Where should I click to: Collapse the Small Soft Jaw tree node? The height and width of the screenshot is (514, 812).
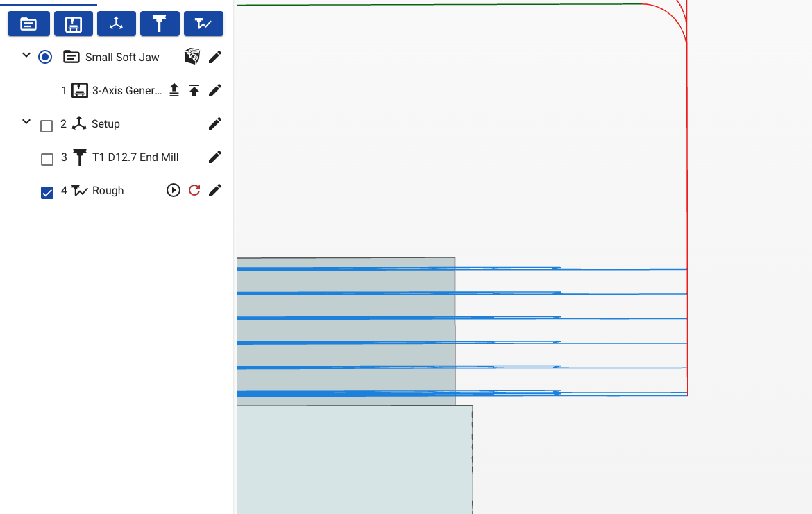pyautogui.click(x=26, y=55)
